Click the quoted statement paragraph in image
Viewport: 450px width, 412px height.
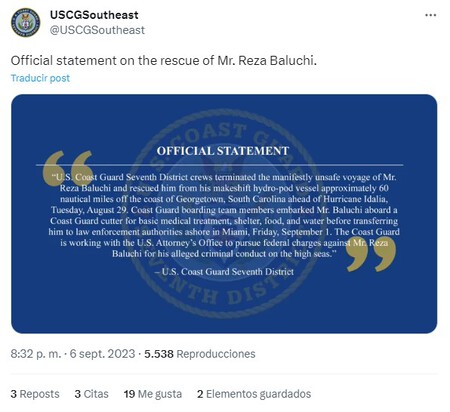pyautogui.click(x=224, y=215)
